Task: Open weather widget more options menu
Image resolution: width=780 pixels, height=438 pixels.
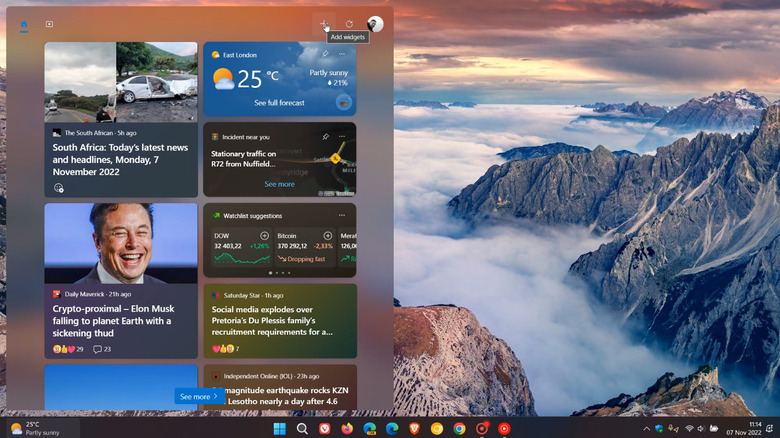Action: tap(343, 54)
